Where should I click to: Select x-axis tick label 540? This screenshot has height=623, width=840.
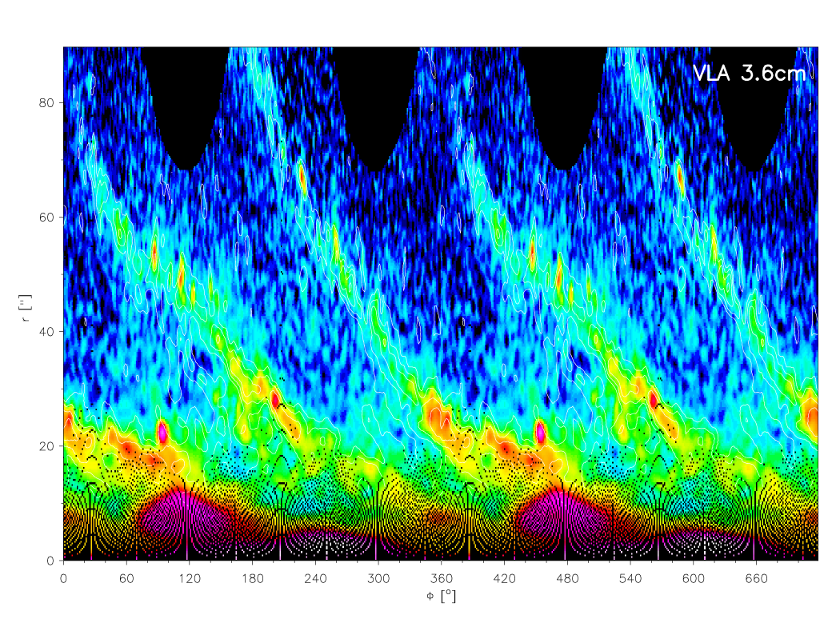click(x=630, y=578)
